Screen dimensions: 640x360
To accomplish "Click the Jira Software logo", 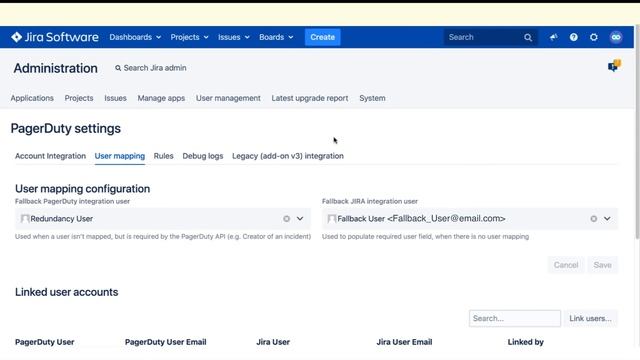I will [55, 37].
